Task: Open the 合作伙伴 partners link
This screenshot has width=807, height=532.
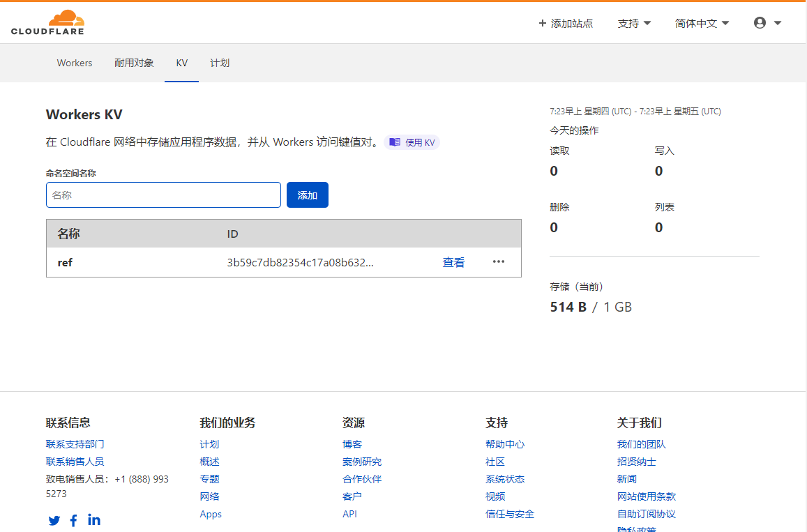Action: pos(362,479)
